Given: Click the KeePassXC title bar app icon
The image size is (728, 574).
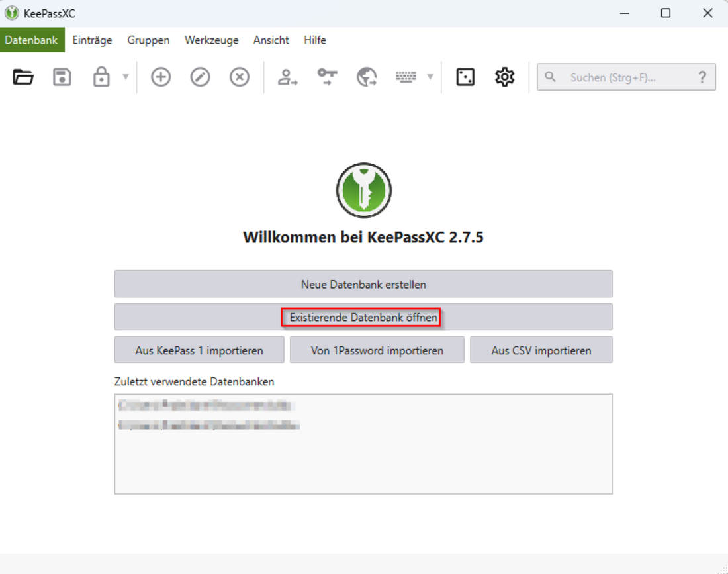Looking at the screenshot, I should tap(12, 13).
